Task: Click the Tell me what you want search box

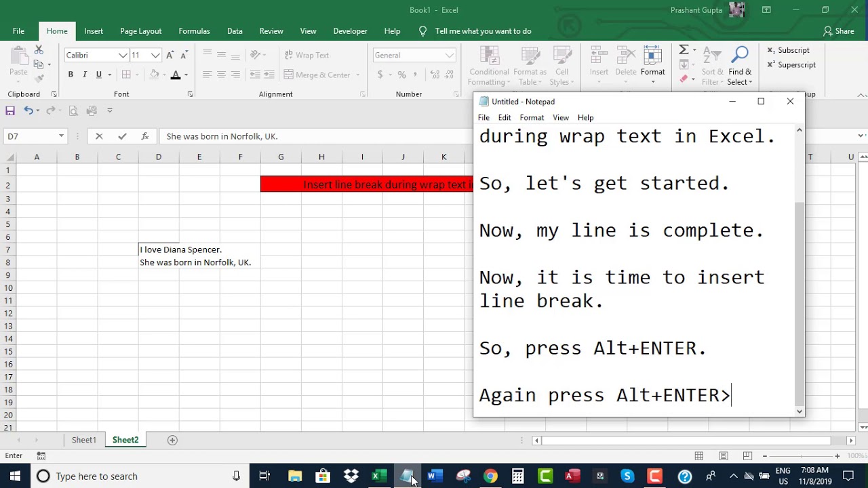Action: point(483,31)
